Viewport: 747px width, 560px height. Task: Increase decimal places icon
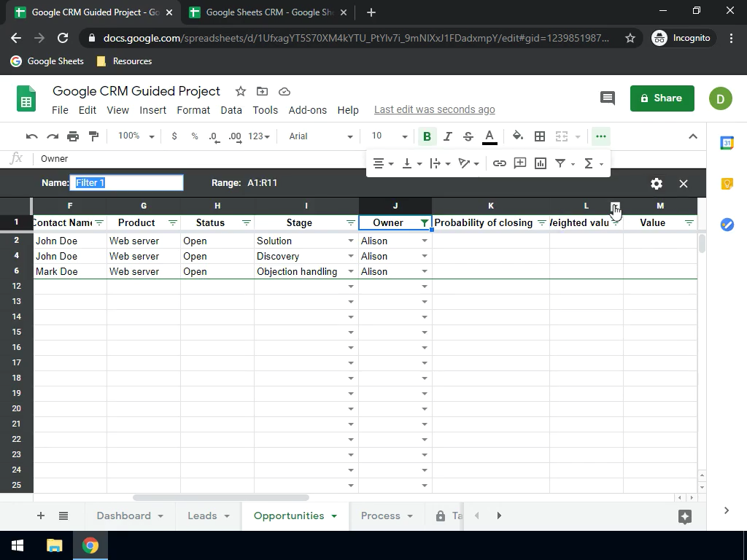pyautogui.click(x=235, y=136)
